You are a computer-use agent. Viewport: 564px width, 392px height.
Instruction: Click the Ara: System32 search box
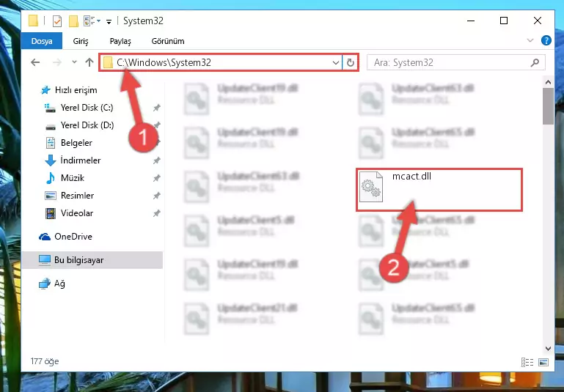(x=456, y=62)
